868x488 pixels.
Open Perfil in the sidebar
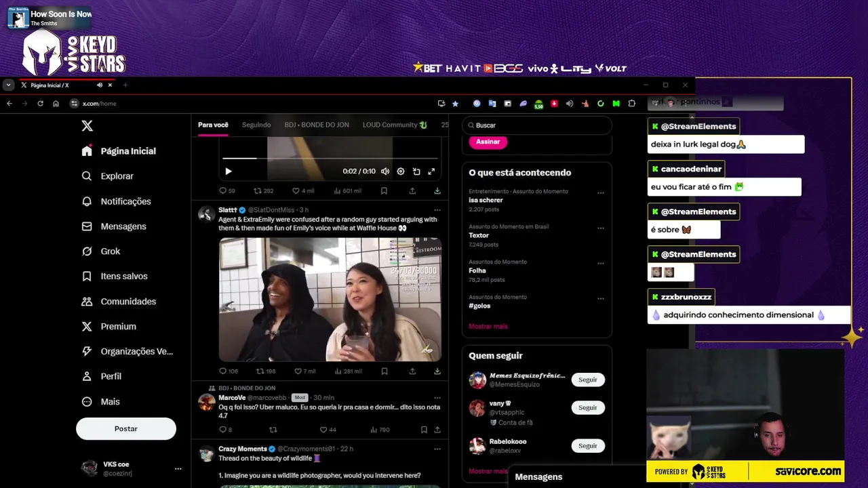click(101, 376)
